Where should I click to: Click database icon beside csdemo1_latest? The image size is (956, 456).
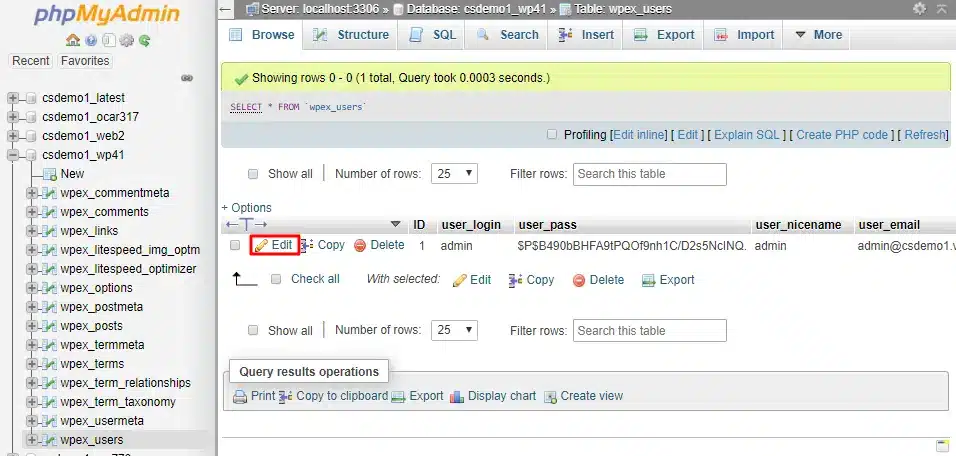coord(32,98)
